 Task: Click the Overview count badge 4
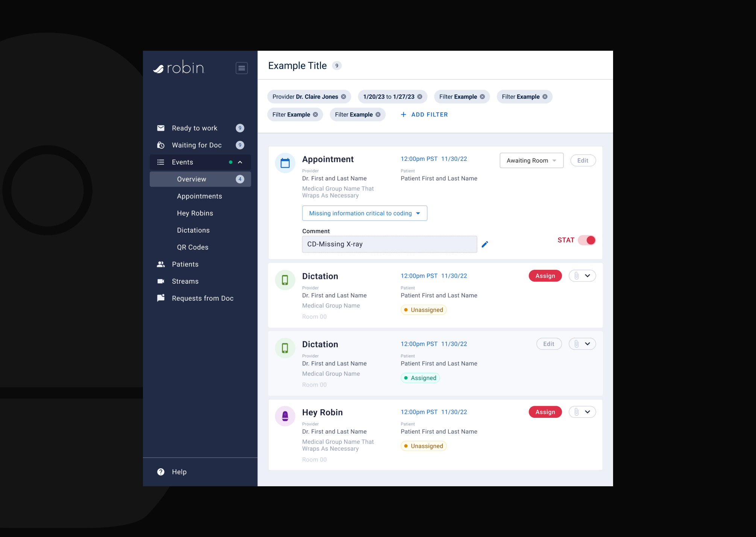click(x=240, y=179)
